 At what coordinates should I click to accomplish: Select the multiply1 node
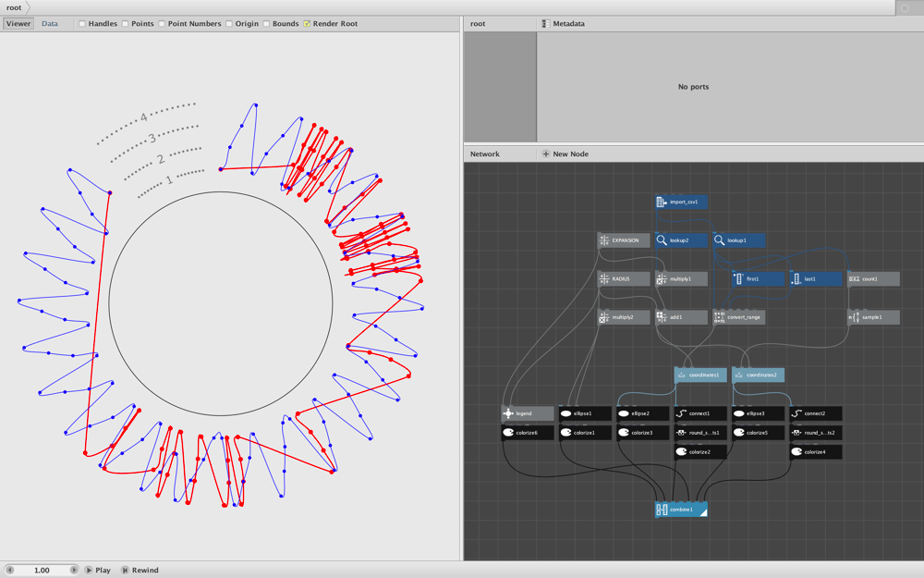681,279
